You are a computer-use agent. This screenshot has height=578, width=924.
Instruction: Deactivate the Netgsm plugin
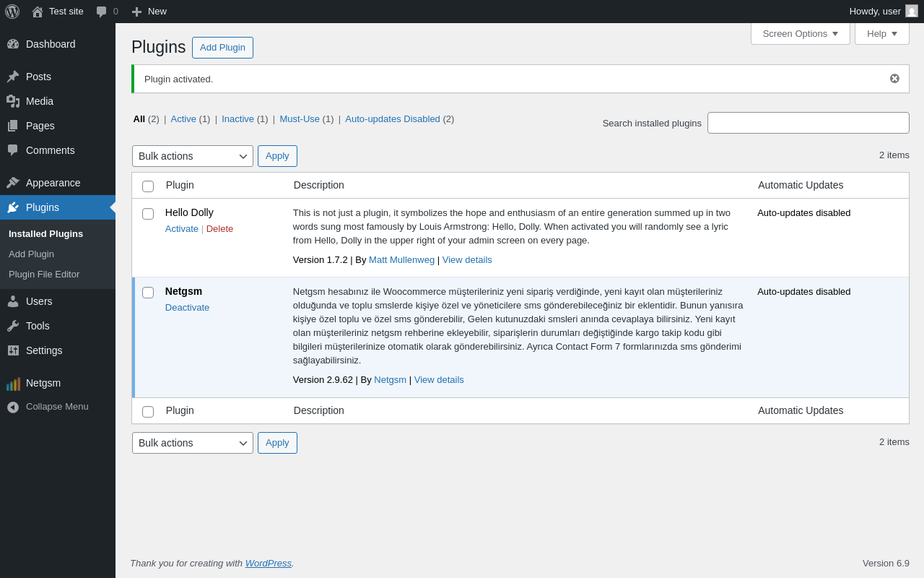[187, 308]
